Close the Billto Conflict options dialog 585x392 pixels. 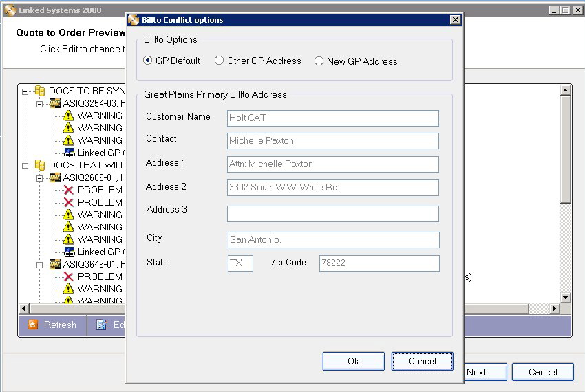(x=455, y=20)
